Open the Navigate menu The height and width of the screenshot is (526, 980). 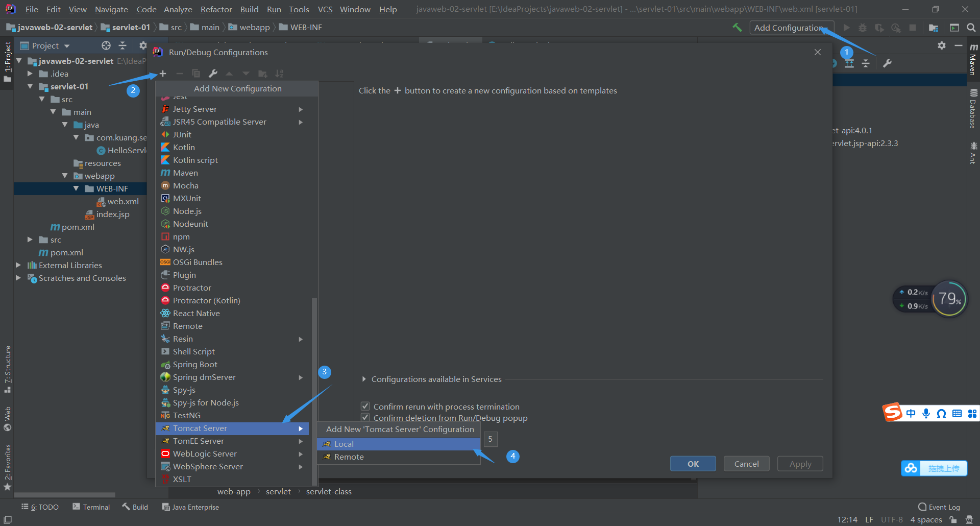(x=111, y=9)
